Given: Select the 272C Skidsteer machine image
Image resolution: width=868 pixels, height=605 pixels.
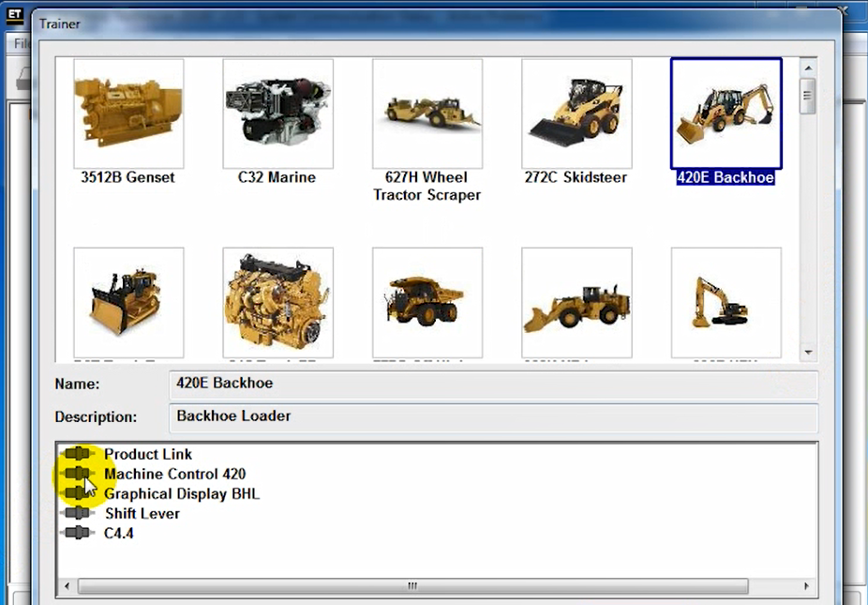Looking at the screenshot, I should (x=576, y=113).
